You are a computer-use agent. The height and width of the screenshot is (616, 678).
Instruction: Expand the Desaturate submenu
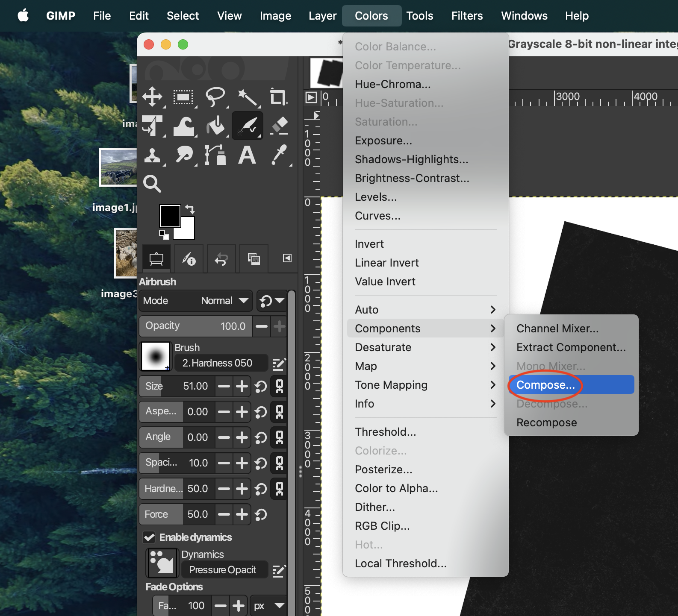click(x=425, y=347)
